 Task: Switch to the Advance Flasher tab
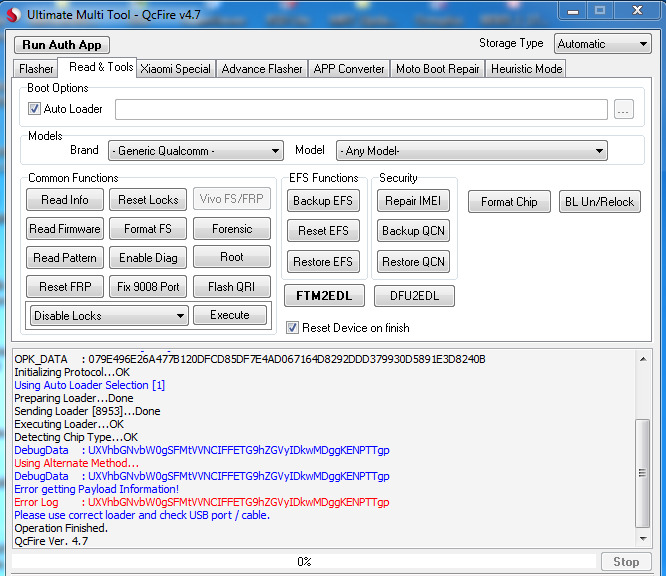262,69
